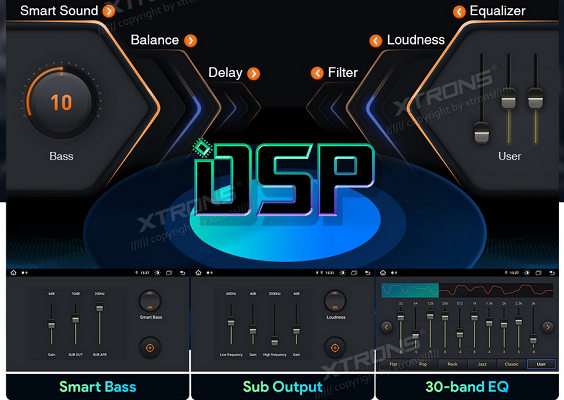Click the orange arrow beside Smart Sound
Image resolution: width=564 pixels, height=400 pixels.
(x=109, y=11)
